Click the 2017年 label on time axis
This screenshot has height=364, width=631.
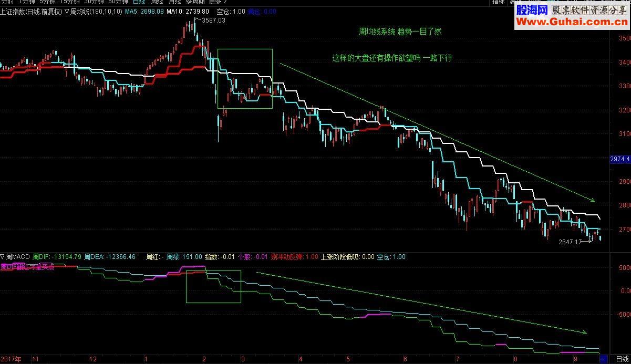pyautogui.click(x=11, y=359)
